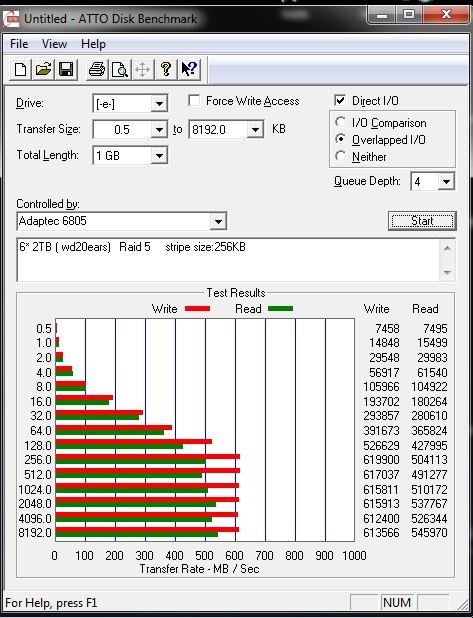473x618 pixels.
Task: Select the I/O Comparison radio button
Action: (x=340, y=122)
